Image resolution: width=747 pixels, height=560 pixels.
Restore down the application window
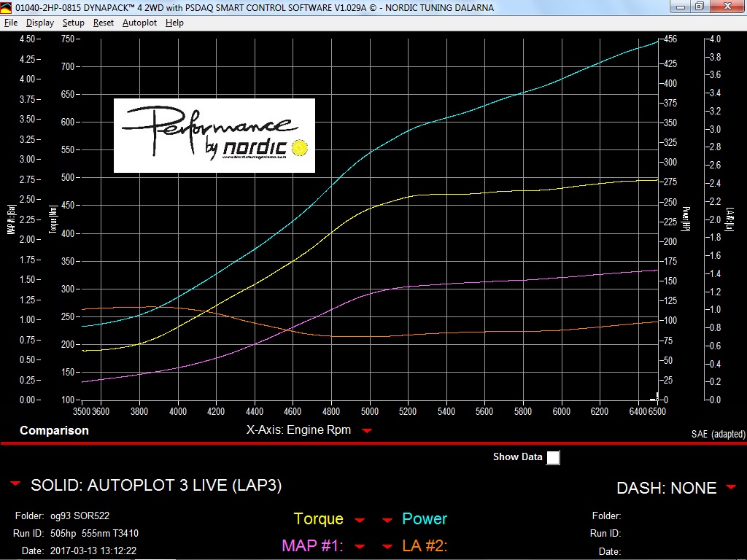coord(698,7)
